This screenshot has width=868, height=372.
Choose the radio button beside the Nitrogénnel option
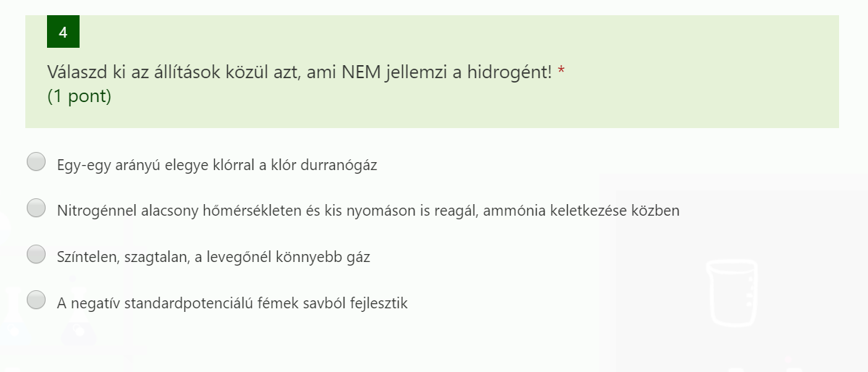pyautogui.click(x=36, y=209)
